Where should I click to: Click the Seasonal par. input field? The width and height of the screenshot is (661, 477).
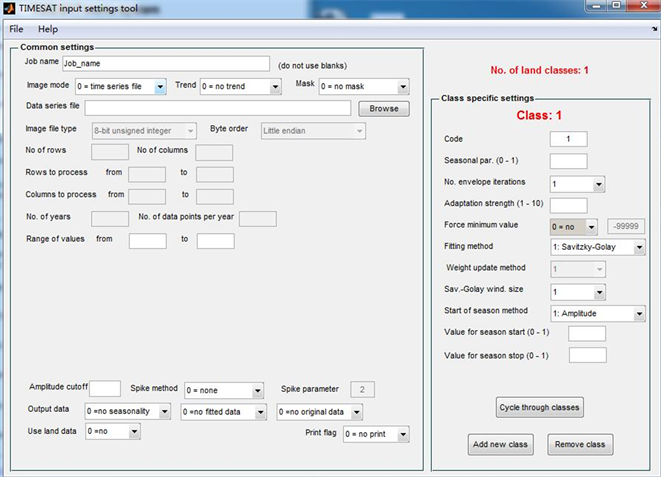568,161
